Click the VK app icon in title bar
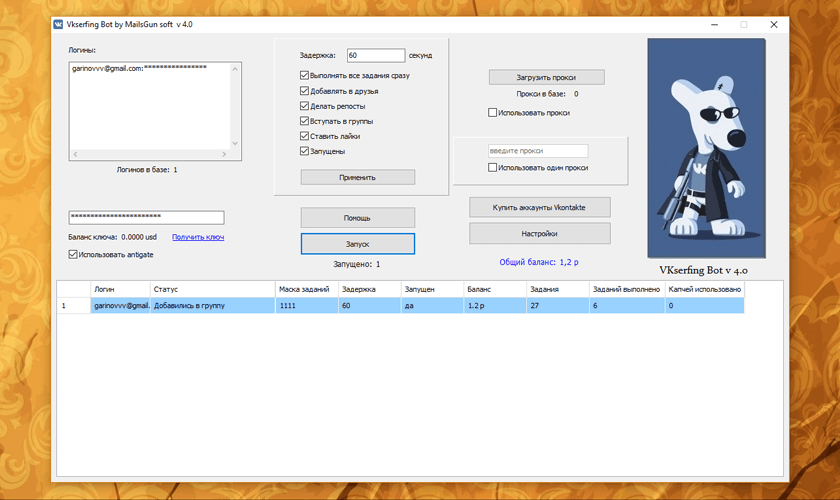Image resolution: width=840 pixels, height=500 pixels. (x=58, y=24)
